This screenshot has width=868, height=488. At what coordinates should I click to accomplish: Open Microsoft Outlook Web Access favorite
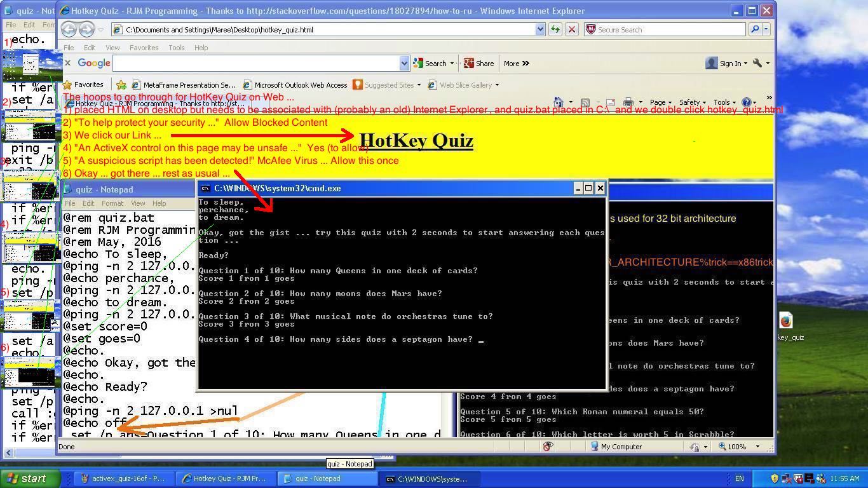(295, 85)
